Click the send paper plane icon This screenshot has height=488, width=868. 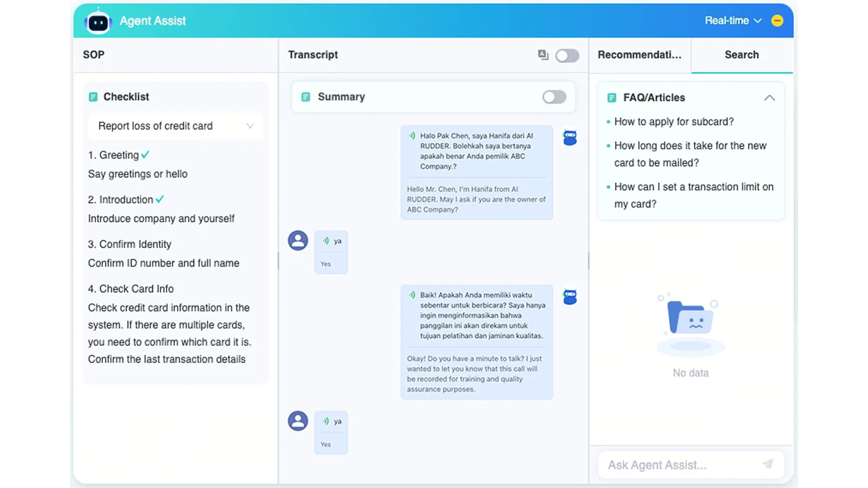(x=768, y=464)
